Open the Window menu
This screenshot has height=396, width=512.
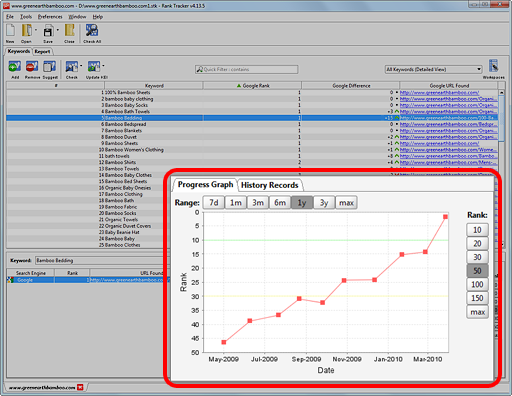(77, 17)
